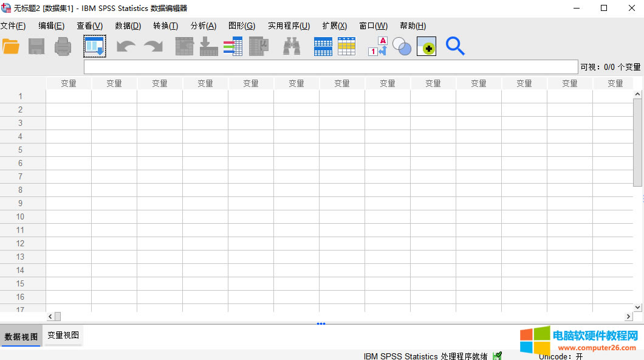644x360 pixels.
Task: Click the Undo arrow icon
Action: coord(126,47)
